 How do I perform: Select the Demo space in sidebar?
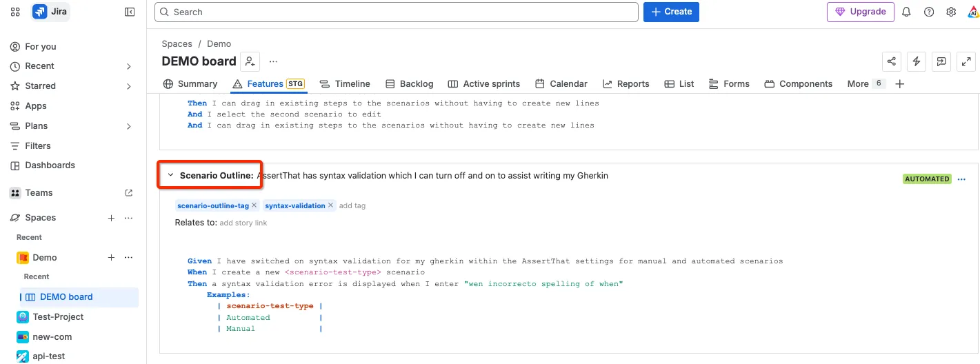point(45,258)
